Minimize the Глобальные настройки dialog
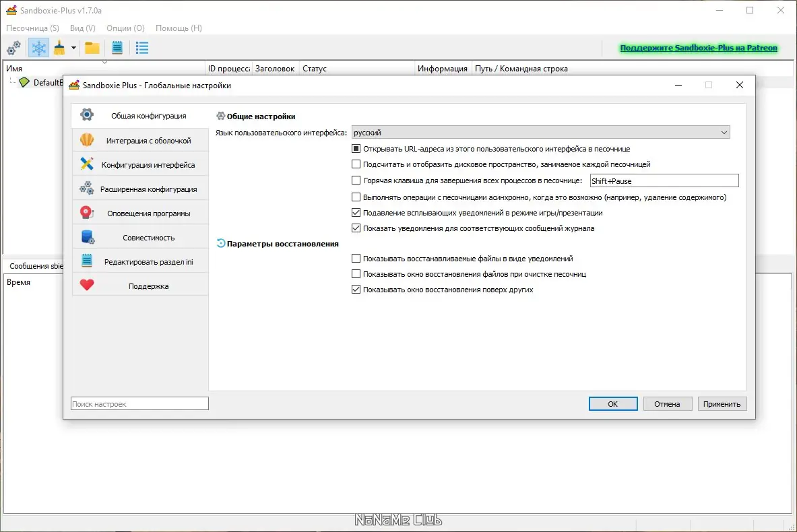 tap(678, 85)
